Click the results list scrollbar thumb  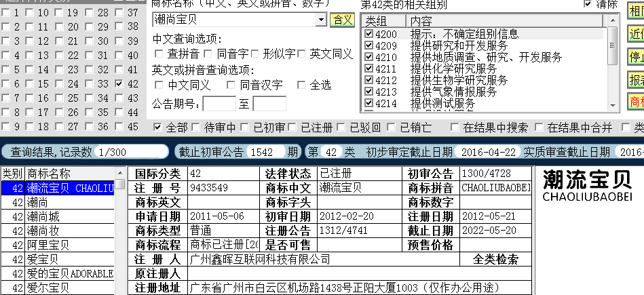pyautogui.click(x=120, y=184)
